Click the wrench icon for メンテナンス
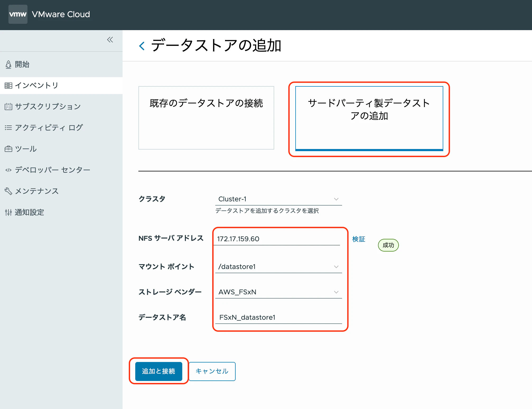Image resolution: width=532 pixels, height=409 pixels. click(x=8, y=191)
